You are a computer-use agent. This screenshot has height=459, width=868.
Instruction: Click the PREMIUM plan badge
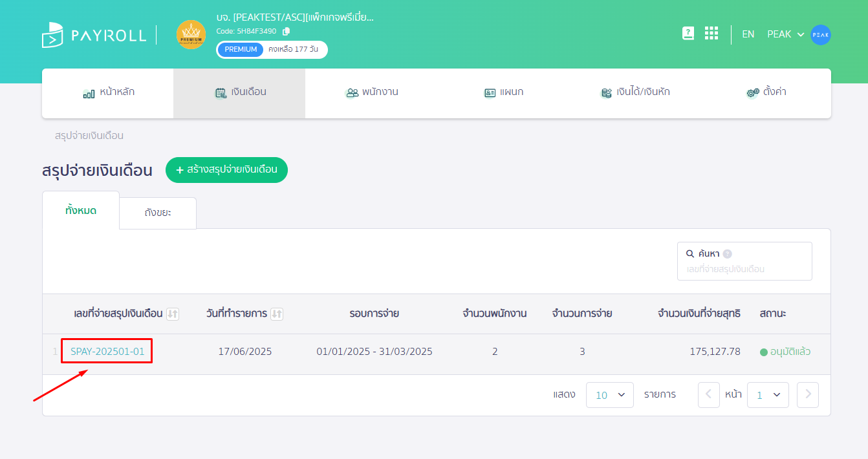pos(241,49)
